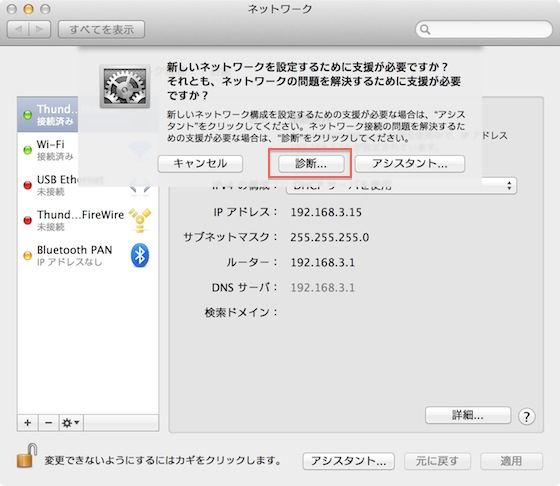
Task: Click the DNS サーバ field 192.168.3.1
Action: pyautogui.click(x=323, y=288)
